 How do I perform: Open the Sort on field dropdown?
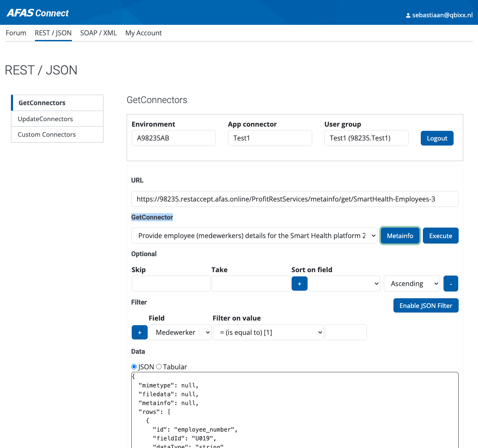click(344, 284)
